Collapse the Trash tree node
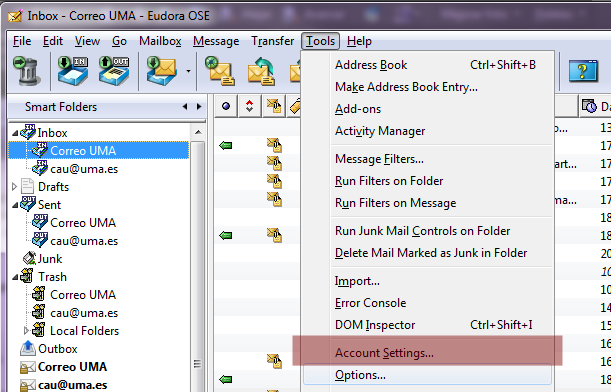Viewport: 611px width, 392px height. click(15, 277)
